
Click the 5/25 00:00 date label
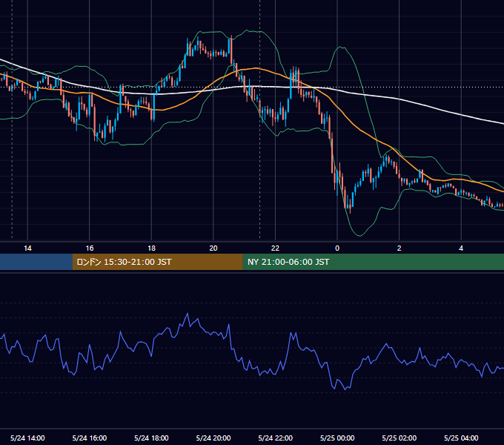point(337,438)
